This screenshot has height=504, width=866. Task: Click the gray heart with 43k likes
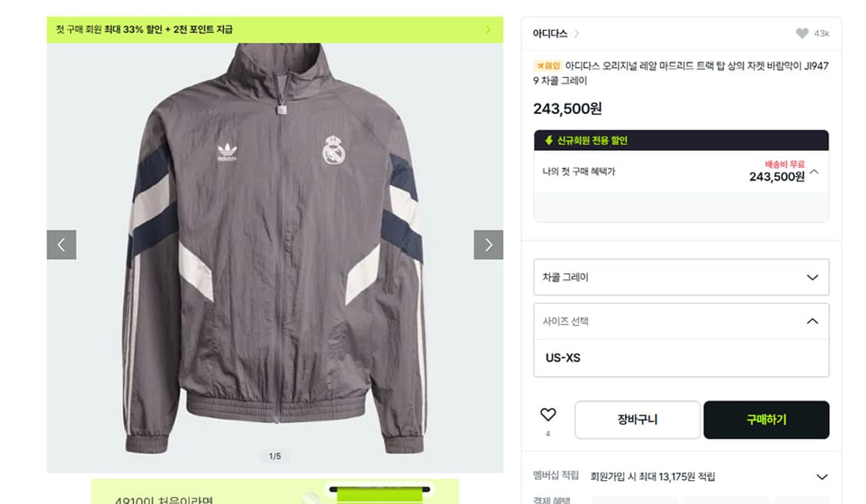(802, 33)
